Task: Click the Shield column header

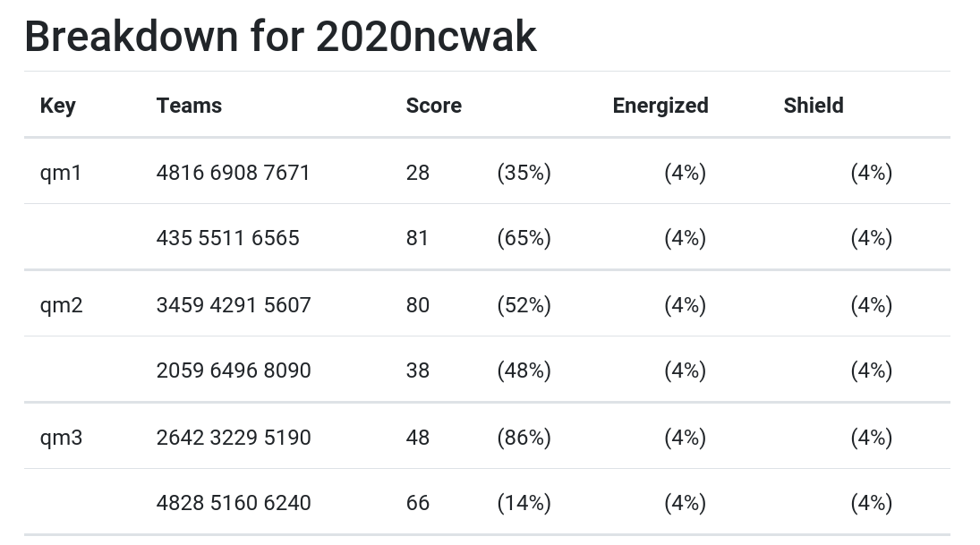Action: pos(814,106)
